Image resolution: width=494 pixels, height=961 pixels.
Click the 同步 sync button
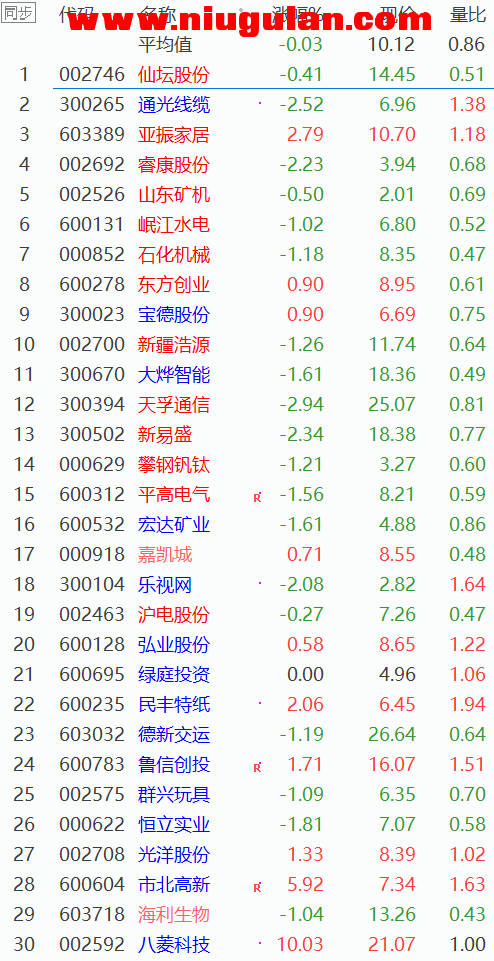click(x=18, y=13)
